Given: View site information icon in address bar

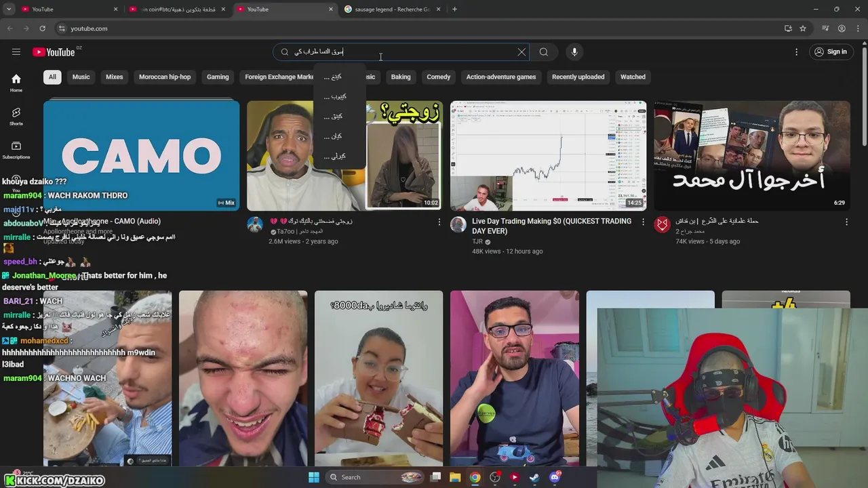Looking at the screenshot, I should coord(62,28).
